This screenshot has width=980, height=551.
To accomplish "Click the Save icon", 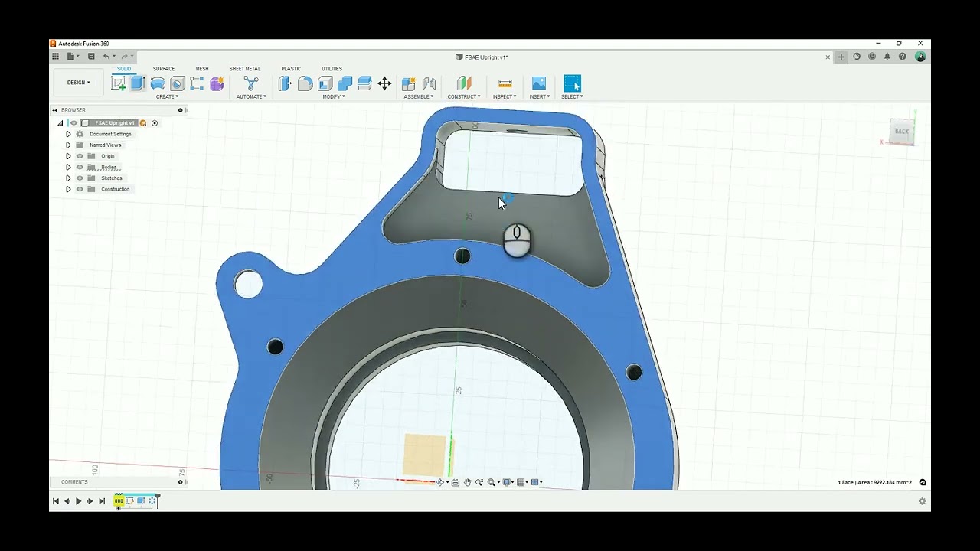I will pyautogui.click(x=91, y=57).
